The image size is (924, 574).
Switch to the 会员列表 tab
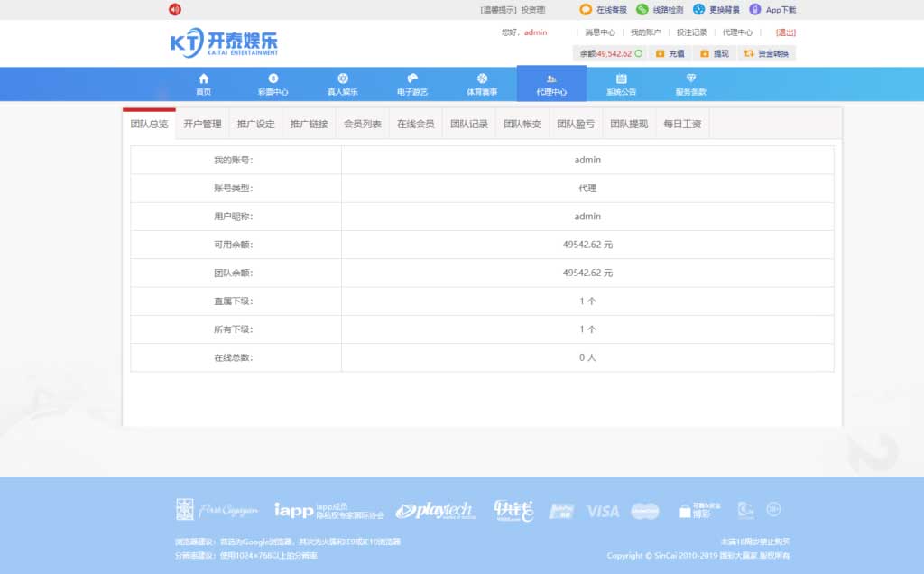tap(363, 124)
